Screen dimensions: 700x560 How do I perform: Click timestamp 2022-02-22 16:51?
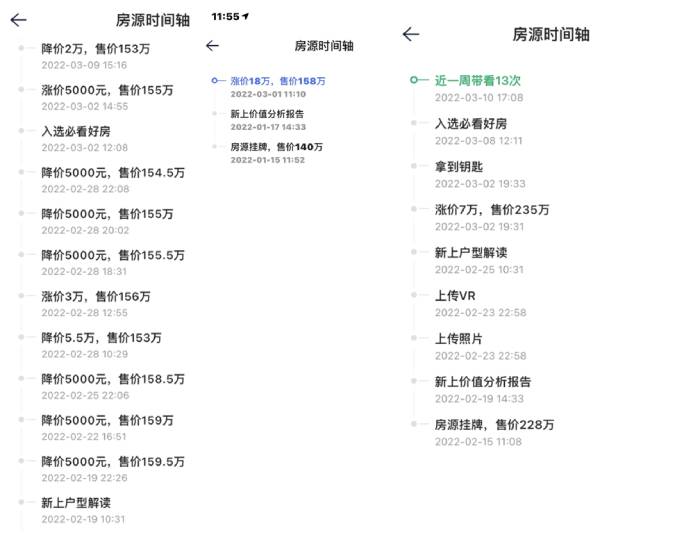(x=84, y=436)
